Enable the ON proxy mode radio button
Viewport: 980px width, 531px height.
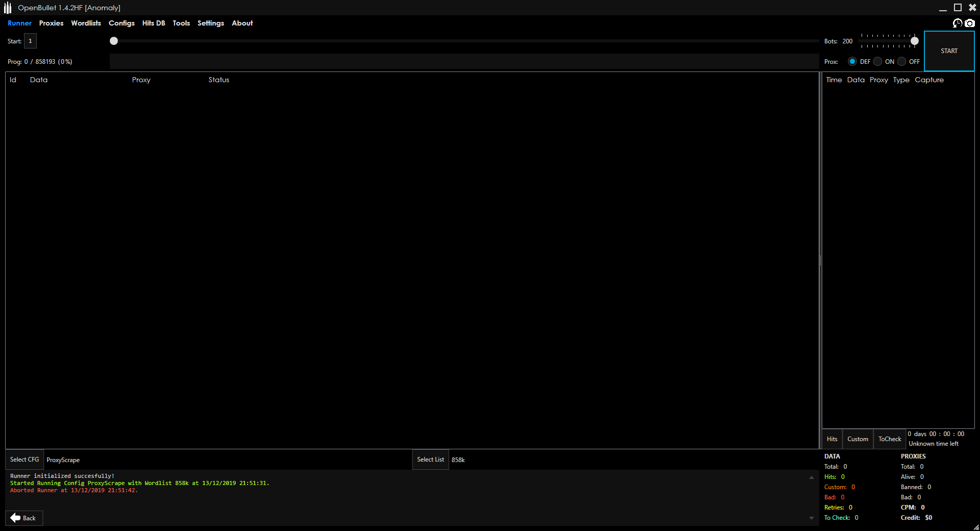(878, 61)
